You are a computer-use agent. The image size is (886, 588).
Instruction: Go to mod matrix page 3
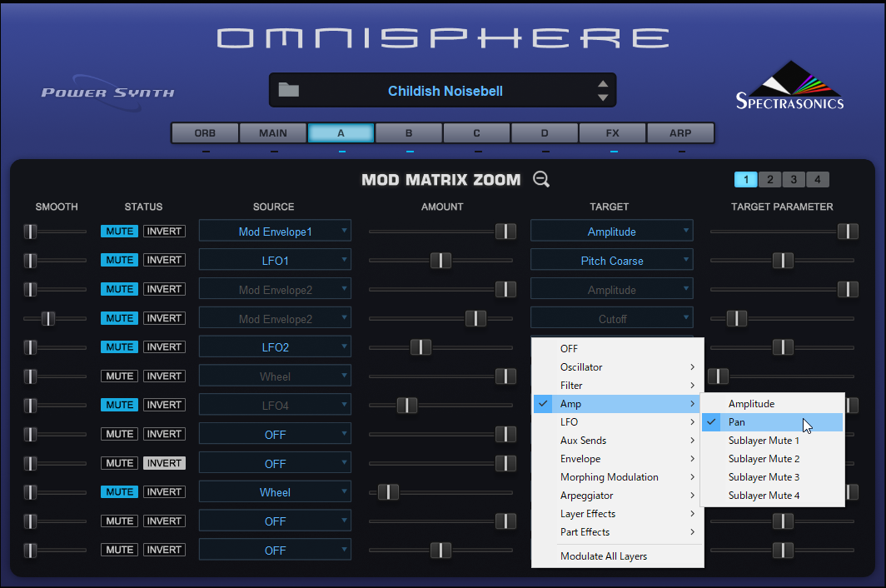click(x=794, y=179)
